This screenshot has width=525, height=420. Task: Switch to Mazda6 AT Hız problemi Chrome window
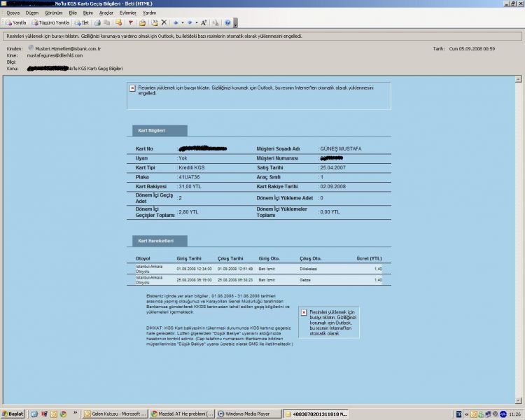183,414
